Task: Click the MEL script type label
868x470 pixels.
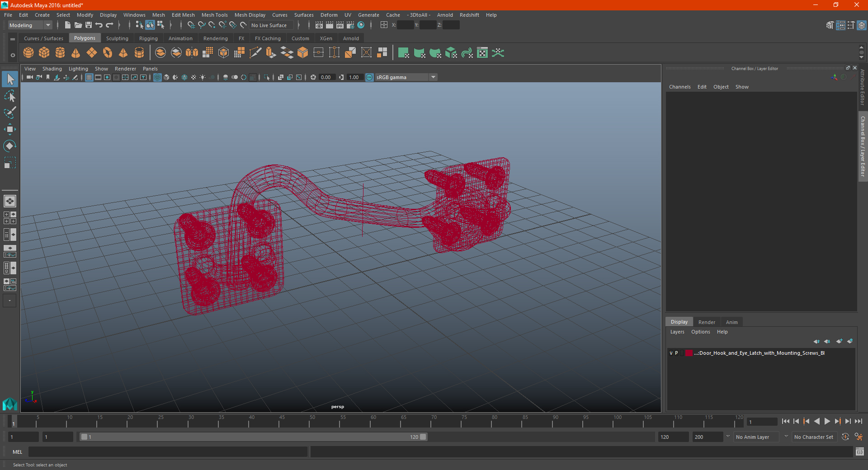Action: click(17, 452)
